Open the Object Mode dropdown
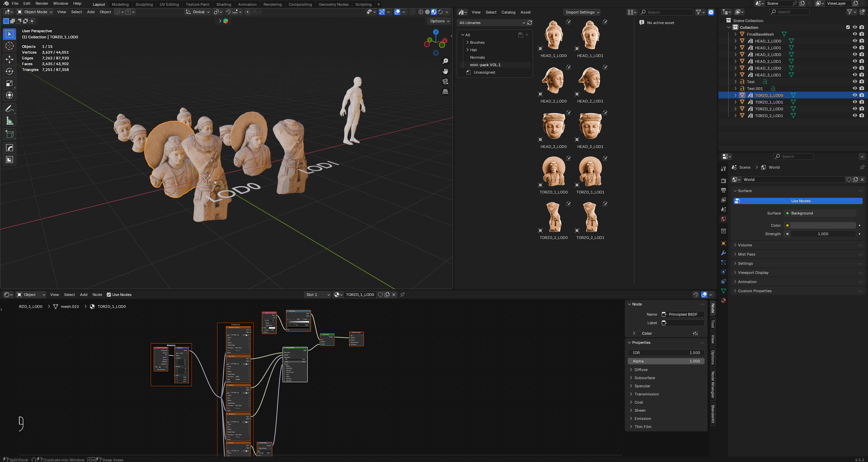868x462 pixels. pos(35,12)
